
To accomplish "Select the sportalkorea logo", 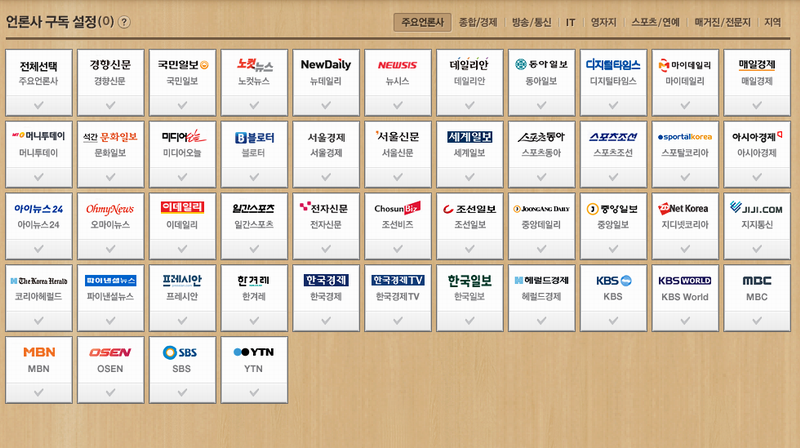I will [x=685, y=137].
